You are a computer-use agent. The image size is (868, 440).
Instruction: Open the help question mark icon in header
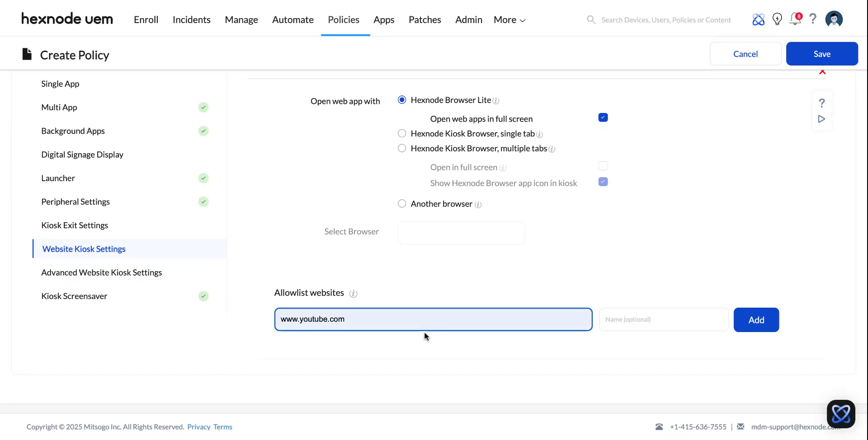pos(813,19)
